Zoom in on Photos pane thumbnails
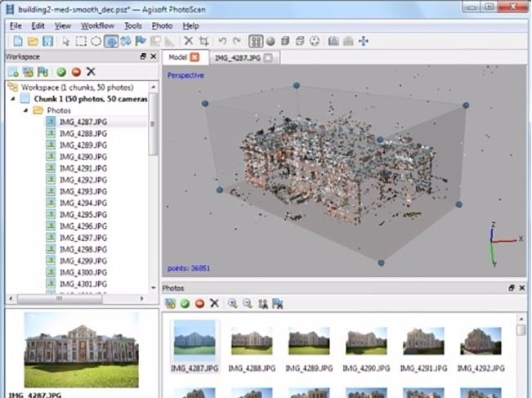 (233, 303)
